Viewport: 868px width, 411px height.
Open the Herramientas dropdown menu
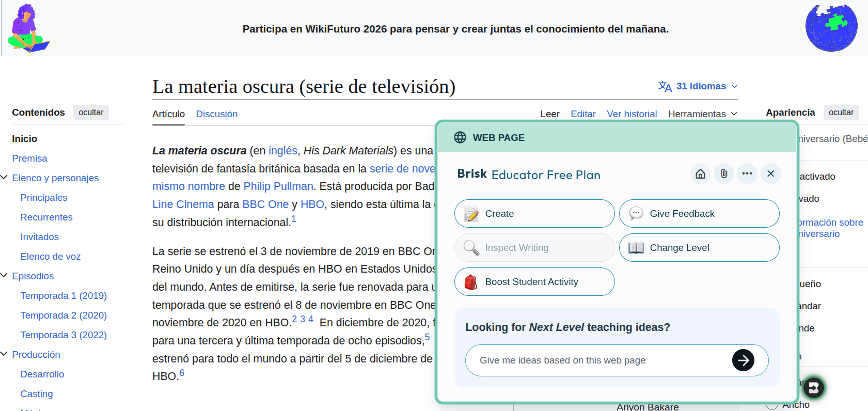pyautogui.click(x=702, y=114)
